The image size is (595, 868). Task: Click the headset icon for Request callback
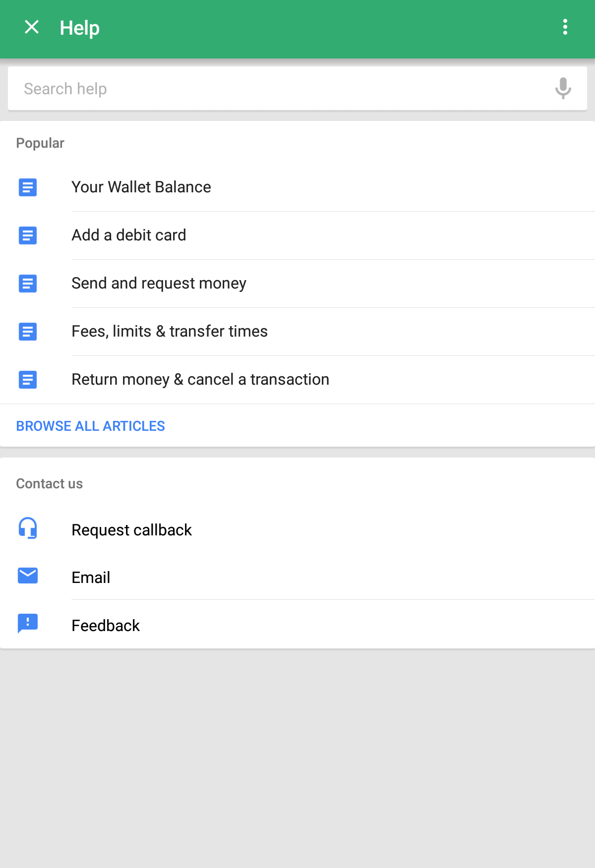[28, 528]
